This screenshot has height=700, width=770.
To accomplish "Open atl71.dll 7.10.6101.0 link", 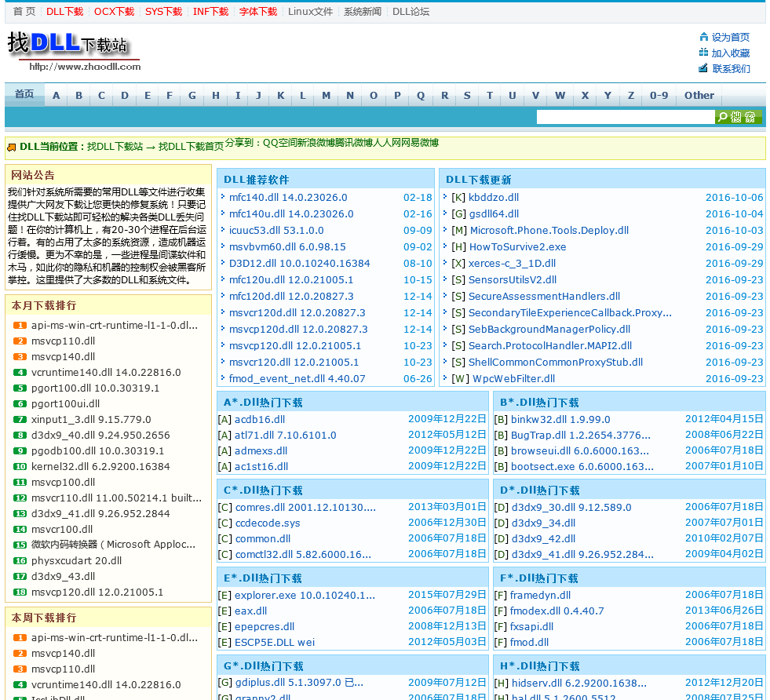I will tap(285, 435).
